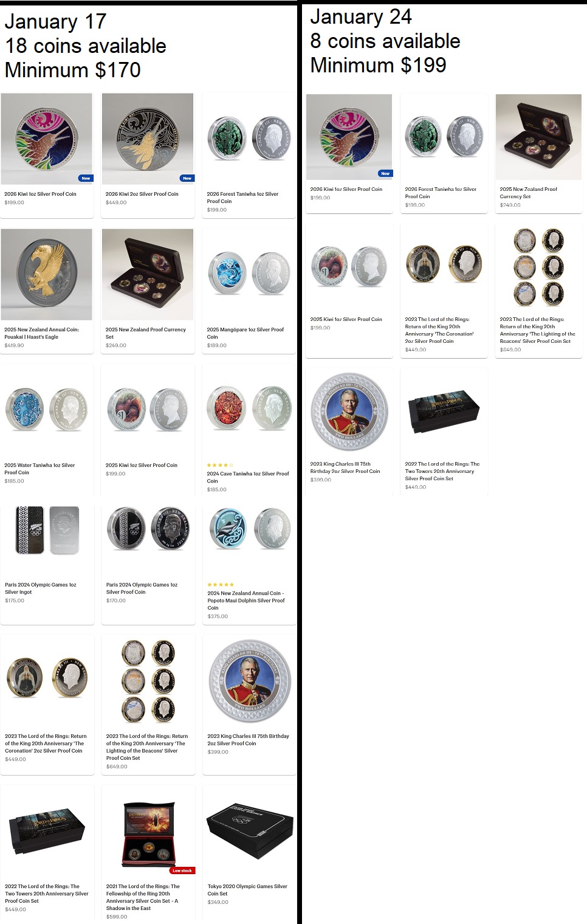Open Paris 2024 Olympic Games 1oz Silver Ingot
The image size is (587, 924).
(41, 588)
